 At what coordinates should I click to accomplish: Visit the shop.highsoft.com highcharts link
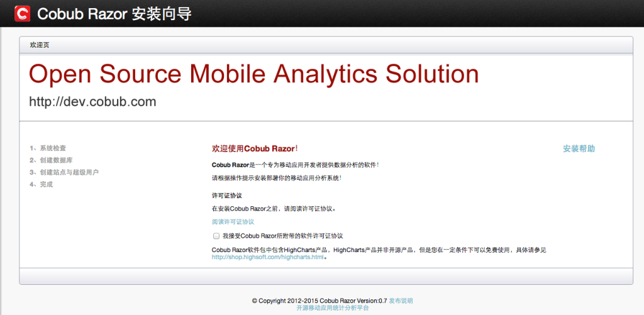click(268, 257)
